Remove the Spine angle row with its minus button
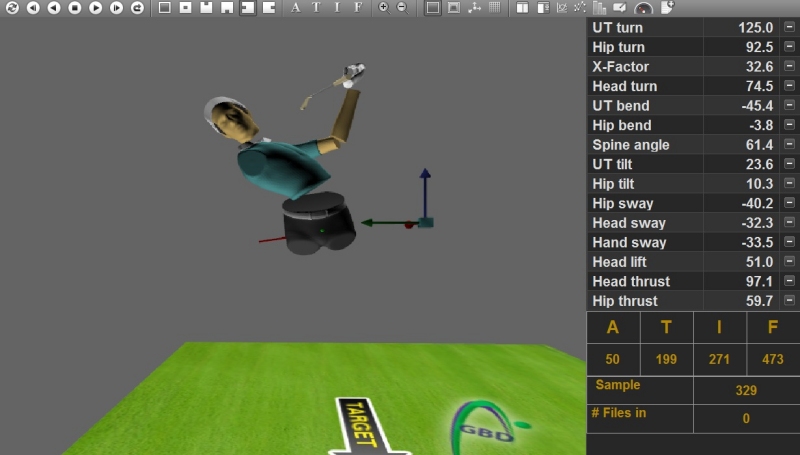 789,144
